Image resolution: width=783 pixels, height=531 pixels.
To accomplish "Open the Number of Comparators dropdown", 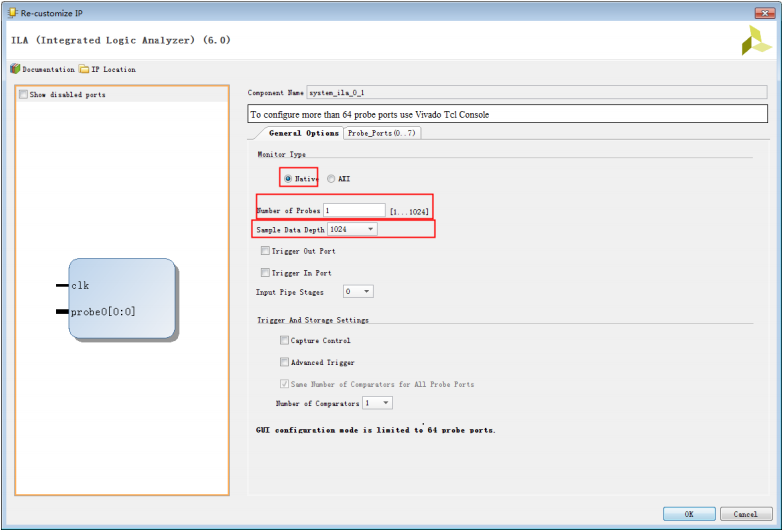I will point(377,403).
